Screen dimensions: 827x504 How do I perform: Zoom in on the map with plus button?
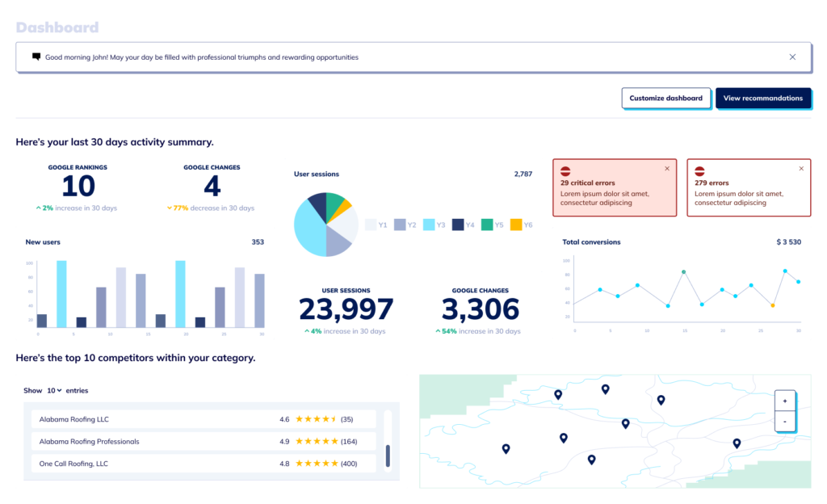coord(785,401)
